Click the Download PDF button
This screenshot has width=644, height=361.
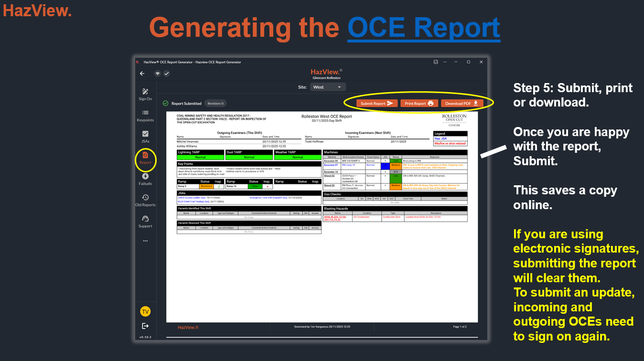pyautogui.click(x=462, y=103)
